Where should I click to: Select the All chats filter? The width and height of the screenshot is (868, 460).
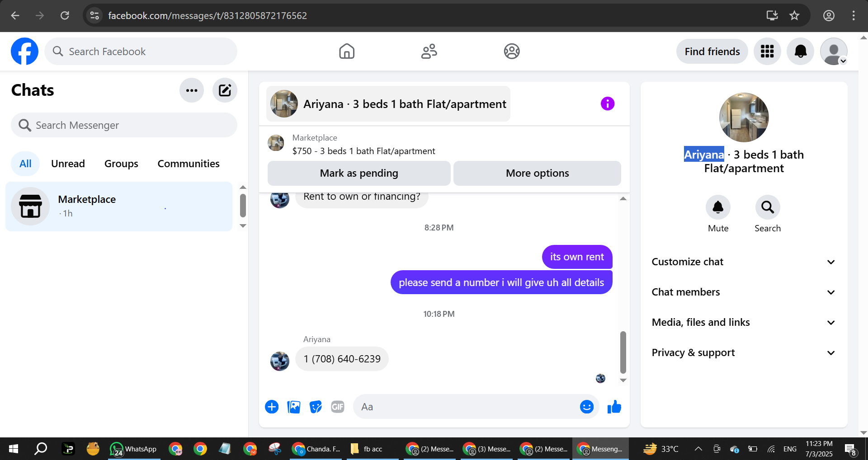tap(25, 164)
